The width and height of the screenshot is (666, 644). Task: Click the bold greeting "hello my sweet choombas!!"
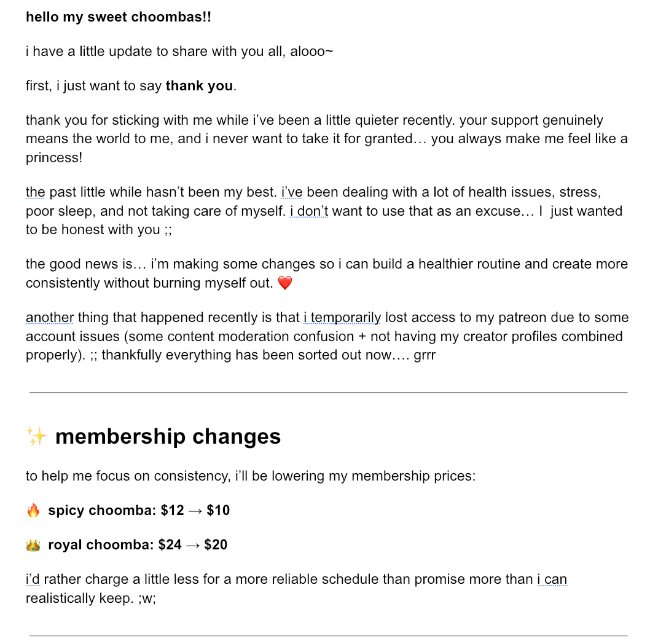click(x=119, y=17)
